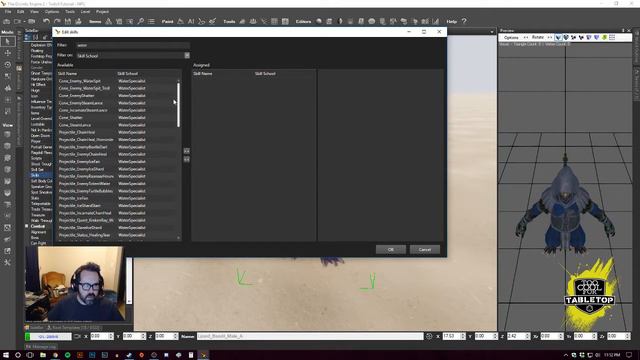The height and width of the screenshot is (360, 640).
Task: Click the list lines icon in toolbar
Action: coord(151,21)
